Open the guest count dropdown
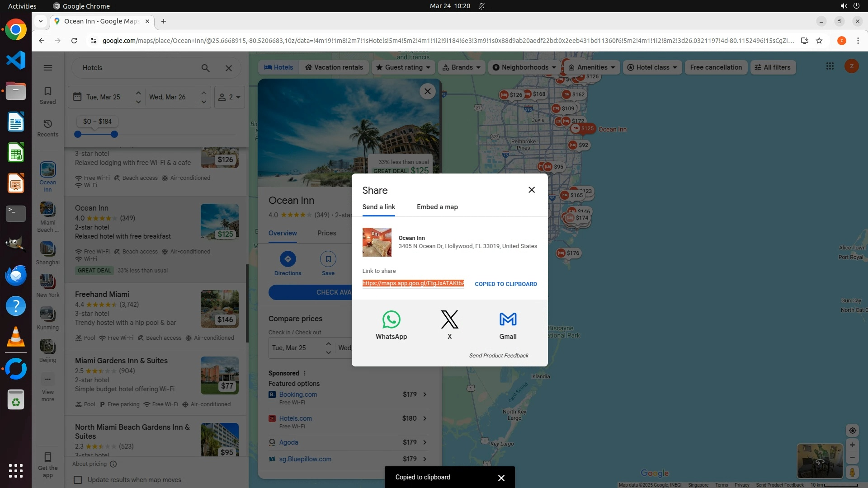 click(x=229, y=97)
